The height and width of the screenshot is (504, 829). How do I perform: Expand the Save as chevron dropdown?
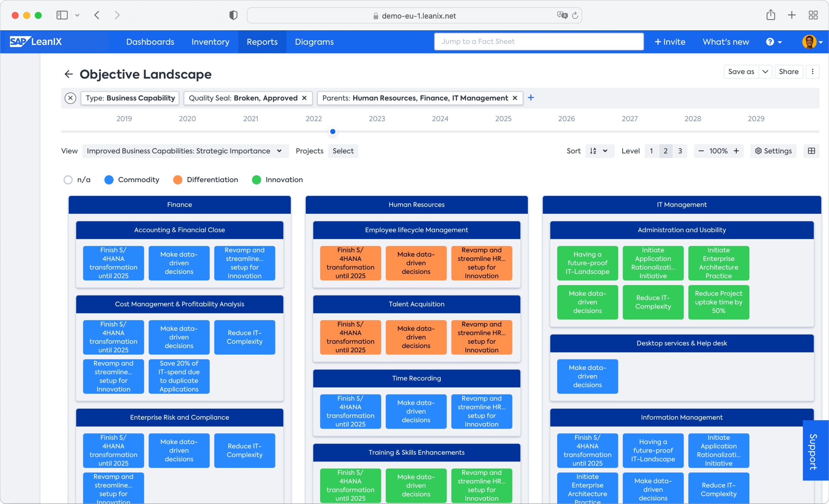(765, 71)
